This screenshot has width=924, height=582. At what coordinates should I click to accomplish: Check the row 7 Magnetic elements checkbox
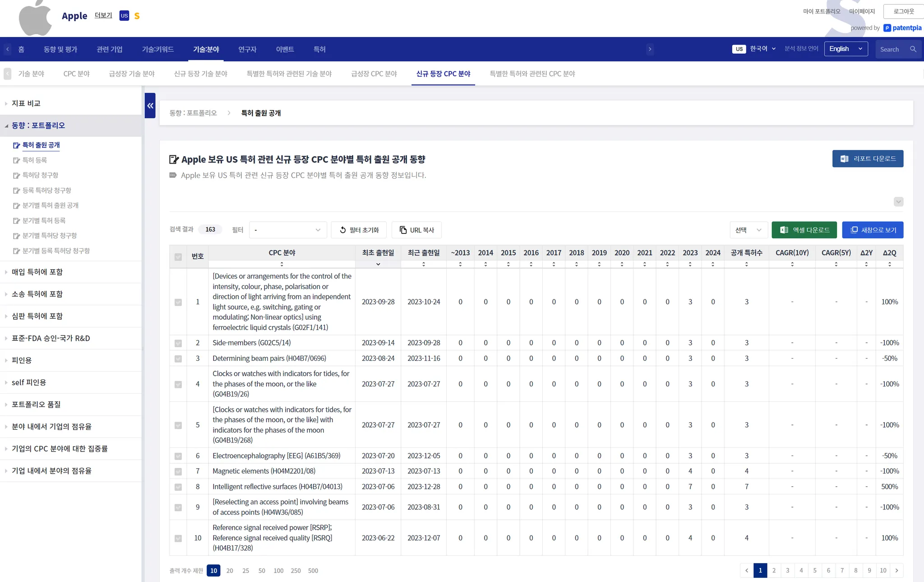(x=178, y=471)
